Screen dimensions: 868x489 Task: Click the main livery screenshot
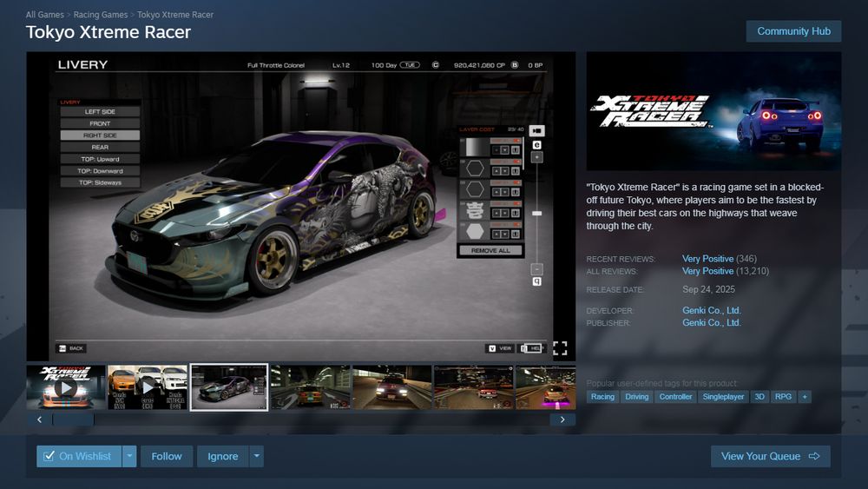tap(300, 206)
